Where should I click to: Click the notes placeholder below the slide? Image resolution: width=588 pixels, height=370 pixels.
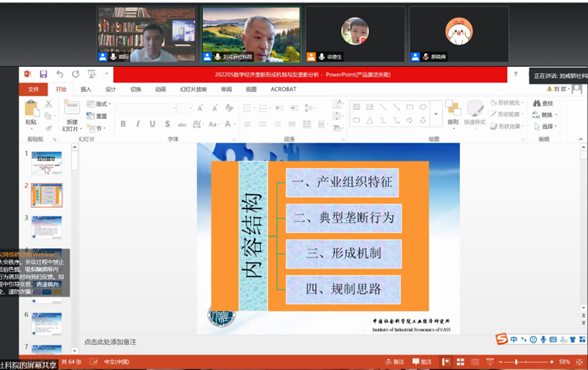click(110, 342)
